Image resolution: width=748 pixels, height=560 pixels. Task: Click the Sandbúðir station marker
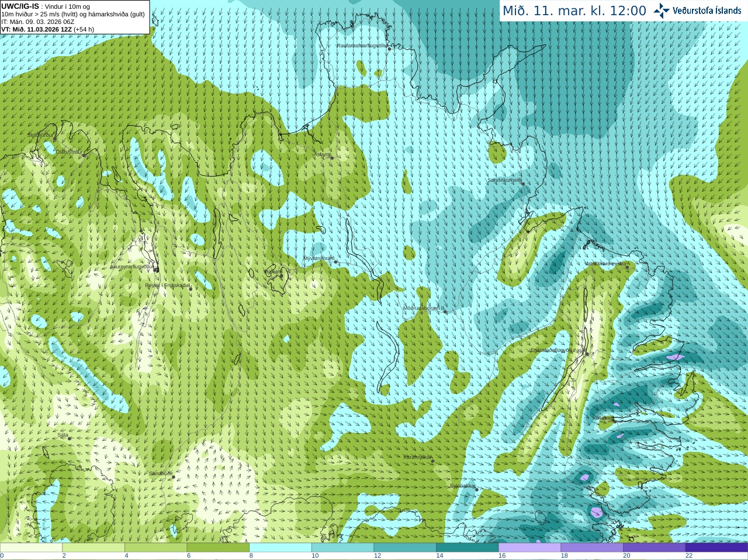click(x=174, y=477)
